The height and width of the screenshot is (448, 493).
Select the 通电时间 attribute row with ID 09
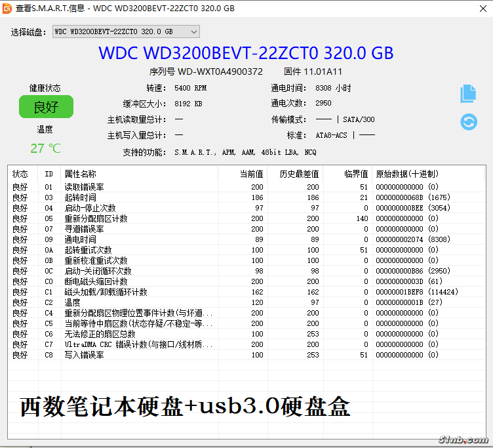pyautogui.click(x=246, y=239)
